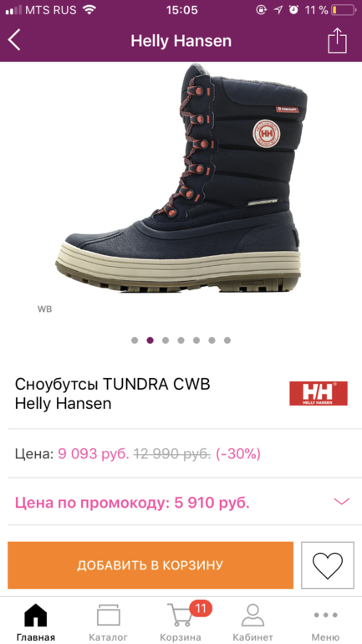This screenshot has width=362, height=644.
Task: Select the last image pagination dot
Action: (227, 340)
